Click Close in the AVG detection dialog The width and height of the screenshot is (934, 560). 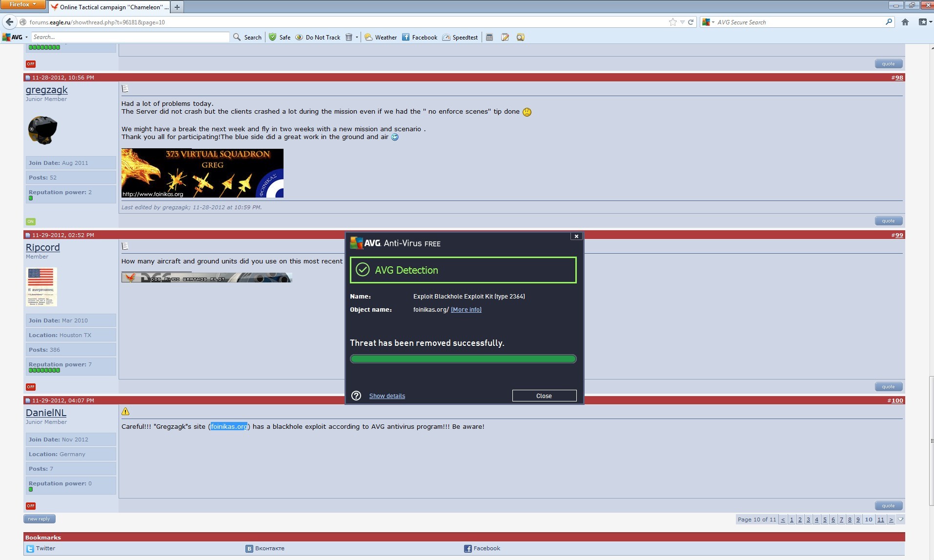(x=544, y=396)
